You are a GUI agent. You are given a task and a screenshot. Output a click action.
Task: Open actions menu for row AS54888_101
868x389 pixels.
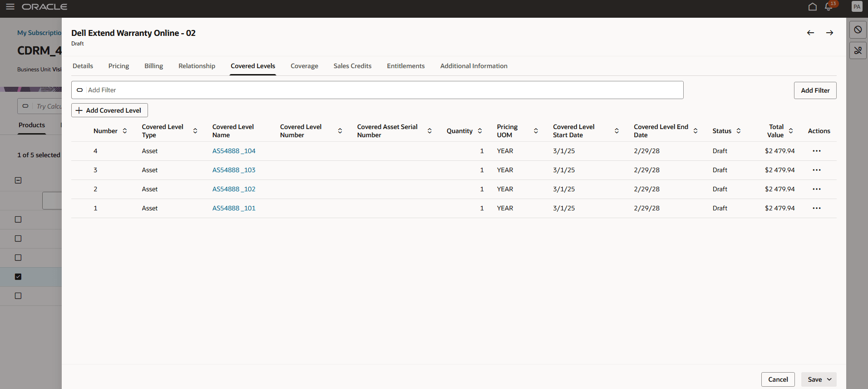tap(817, 208)
